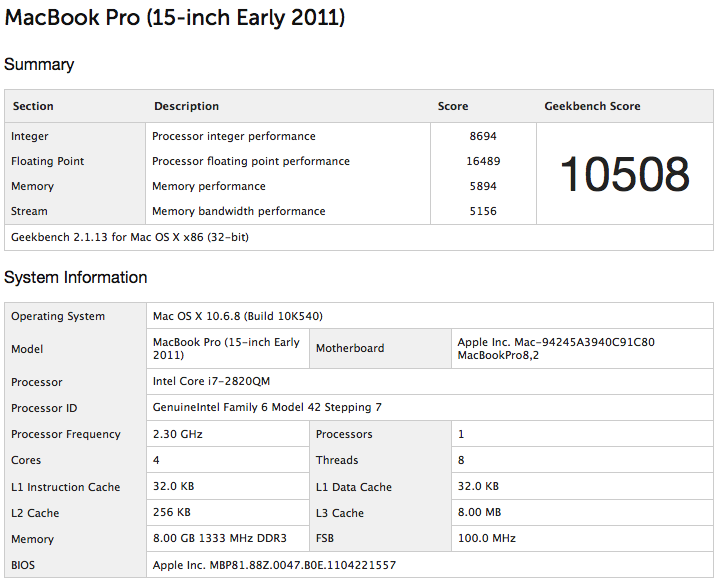
Task: Click the 'Memory' label in Summary table
Action: tap(32, 186)
